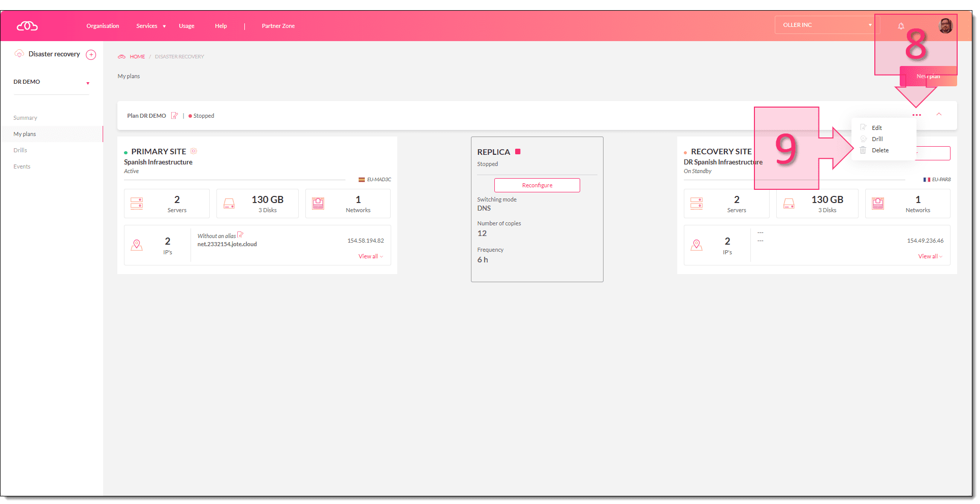Screen dimensions: 980x504
Task: Click the breadcrumb cloud home icon
Action: coord(121,57)
